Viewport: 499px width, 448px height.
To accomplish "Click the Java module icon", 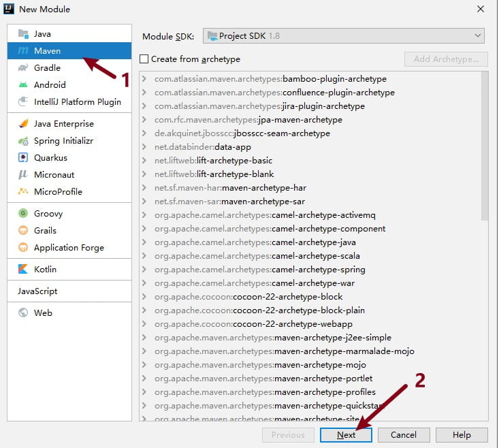I will (x=23, y=34).
